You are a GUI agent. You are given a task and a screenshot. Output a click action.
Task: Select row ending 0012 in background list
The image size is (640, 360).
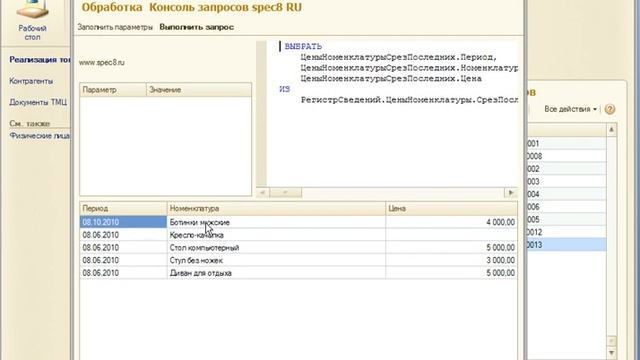[x=567, y=232]
